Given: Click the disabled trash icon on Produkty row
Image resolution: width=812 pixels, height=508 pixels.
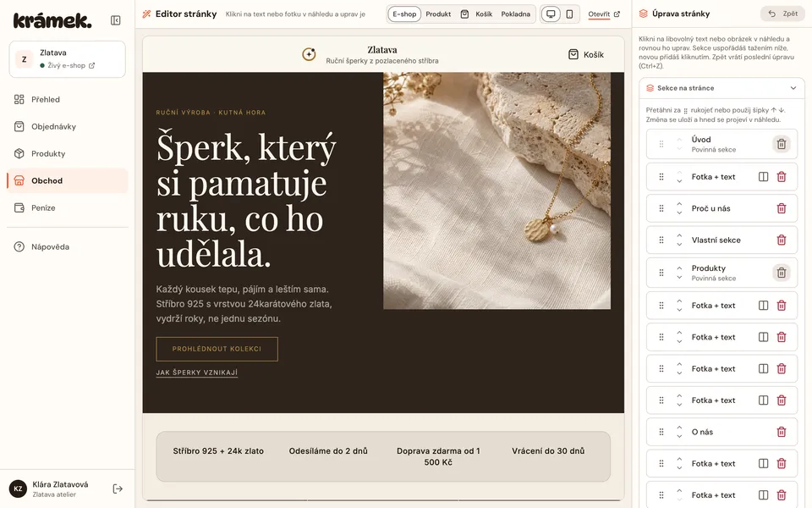Looking at the screenshot, I should 782,273.
